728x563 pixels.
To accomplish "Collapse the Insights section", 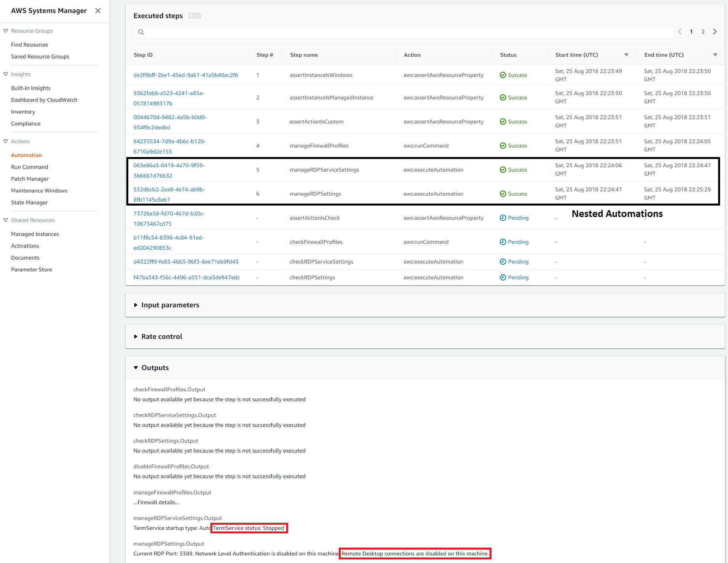I will point(6,74).
